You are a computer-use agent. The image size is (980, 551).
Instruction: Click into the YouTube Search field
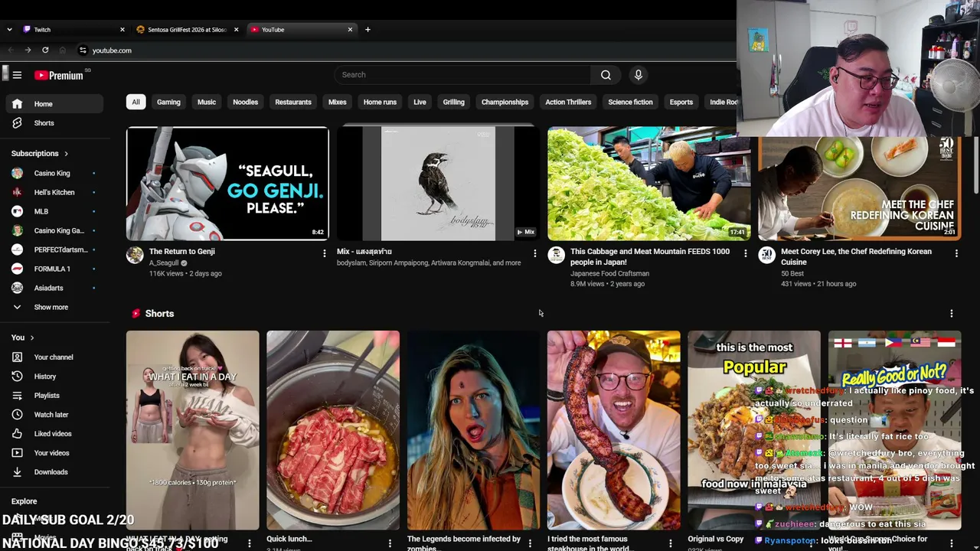pyautogui.click(x=462, y=75)
